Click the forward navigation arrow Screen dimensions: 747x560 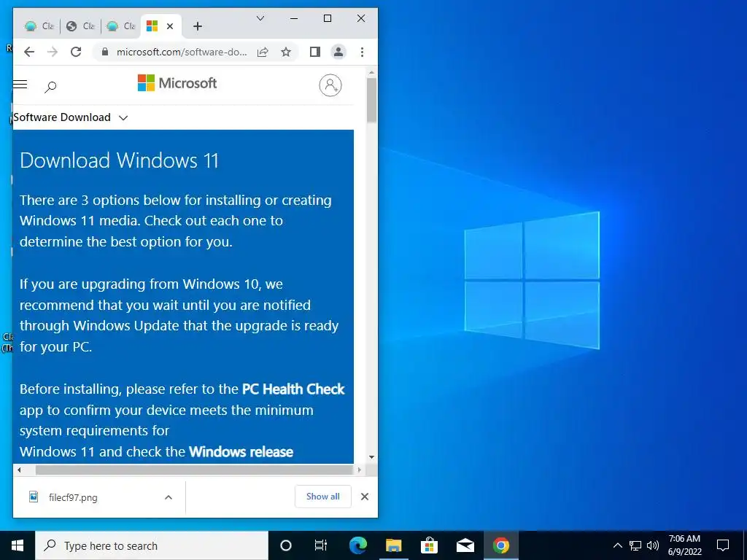[53, 52]
